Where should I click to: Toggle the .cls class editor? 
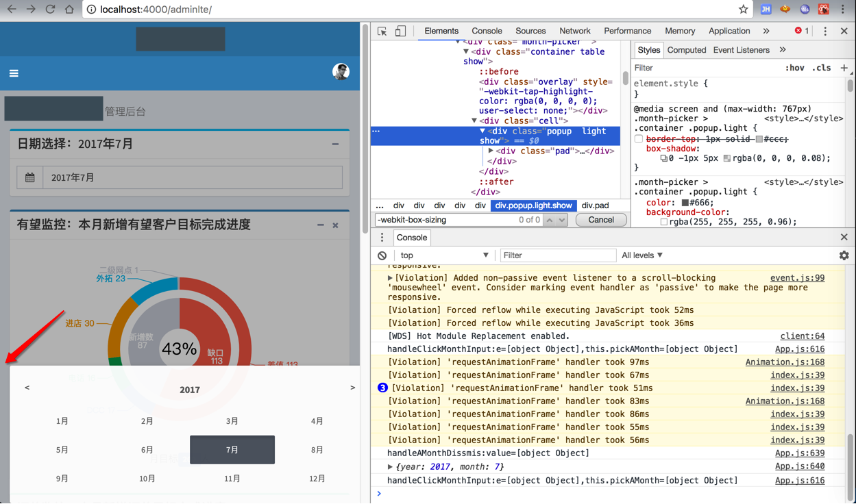(x=821, y=68)
